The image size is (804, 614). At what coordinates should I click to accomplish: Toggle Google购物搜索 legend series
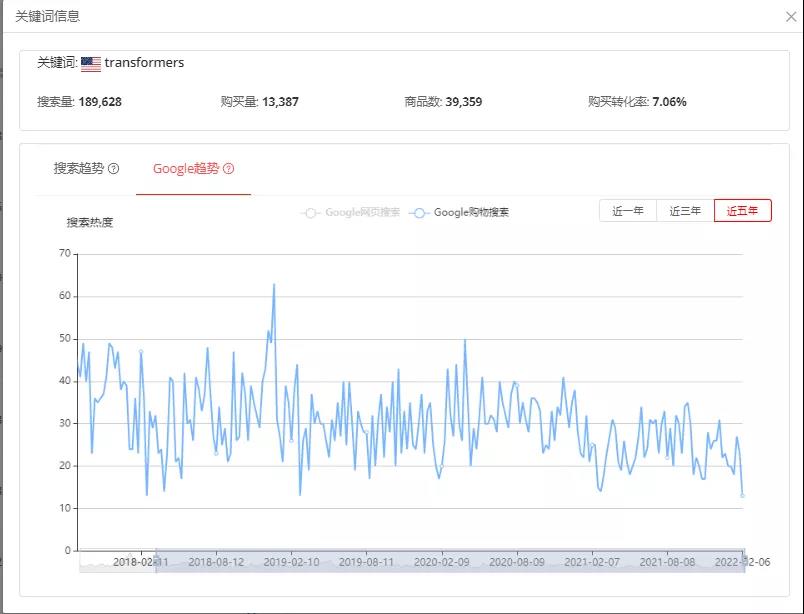(x=459, y=212)
